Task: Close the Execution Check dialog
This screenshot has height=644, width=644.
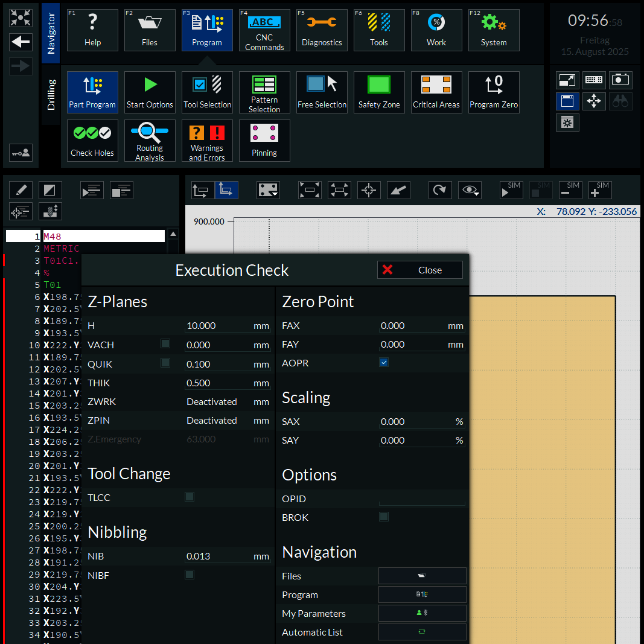Action: (x=419, y=270)
